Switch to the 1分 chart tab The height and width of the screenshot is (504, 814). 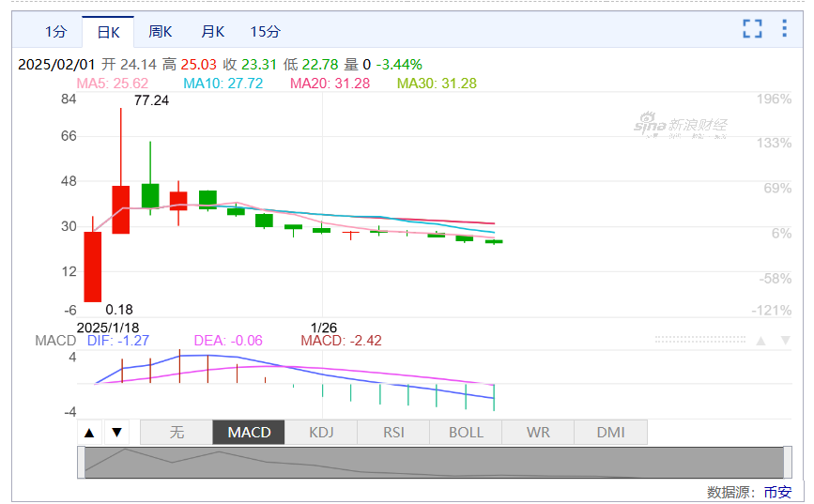tap(55, 32)
